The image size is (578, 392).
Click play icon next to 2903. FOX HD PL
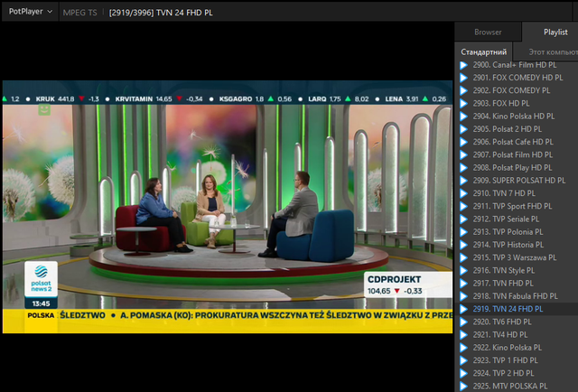click(463, 104)
